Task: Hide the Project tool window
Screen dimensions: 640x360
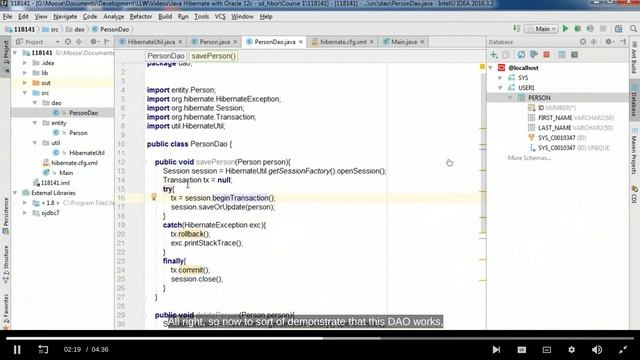Action: (107, 42)
